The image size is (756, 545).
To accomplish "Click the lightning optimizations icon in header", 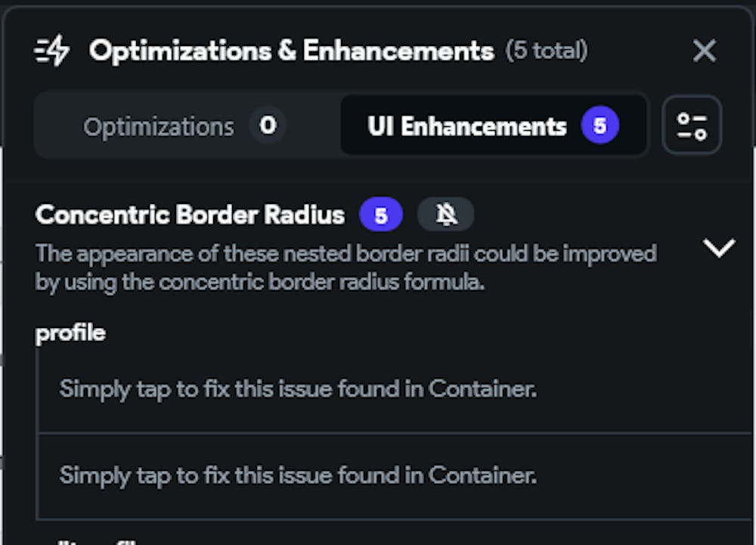I will coord(52,51).
